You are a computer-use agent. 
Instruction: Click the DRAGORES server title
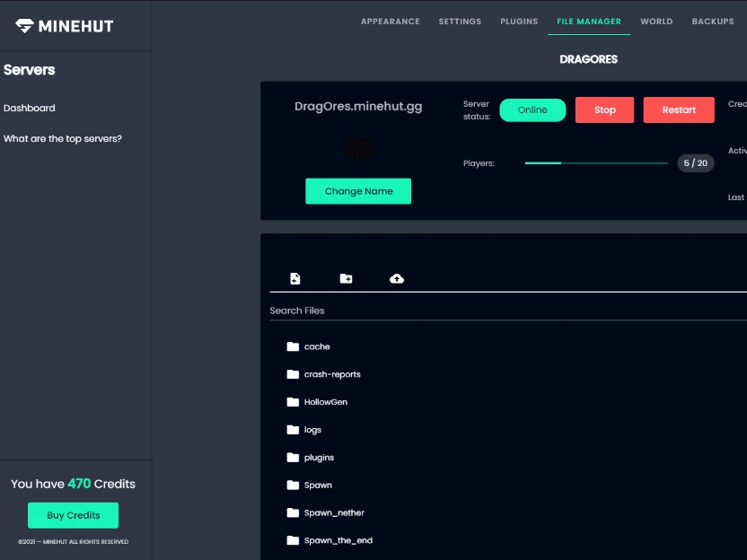tap(589, 59)
